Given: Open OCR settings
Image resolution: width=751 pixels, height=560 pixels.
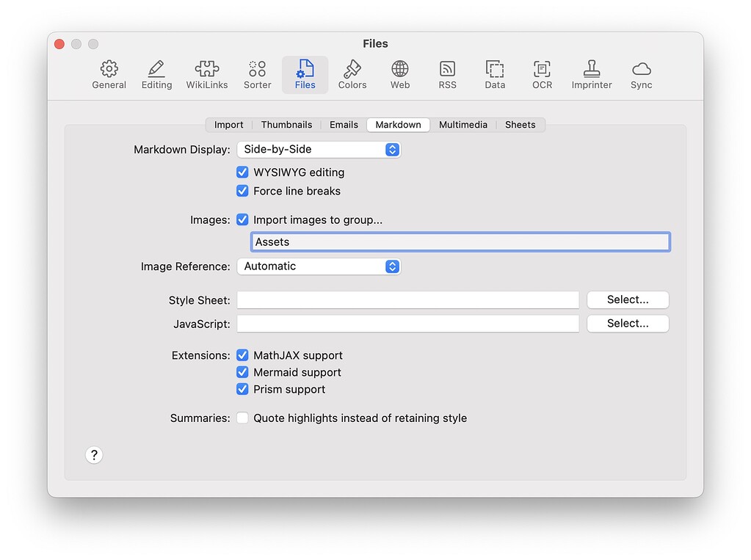Looking at the screenshot, I should (542, 74).
